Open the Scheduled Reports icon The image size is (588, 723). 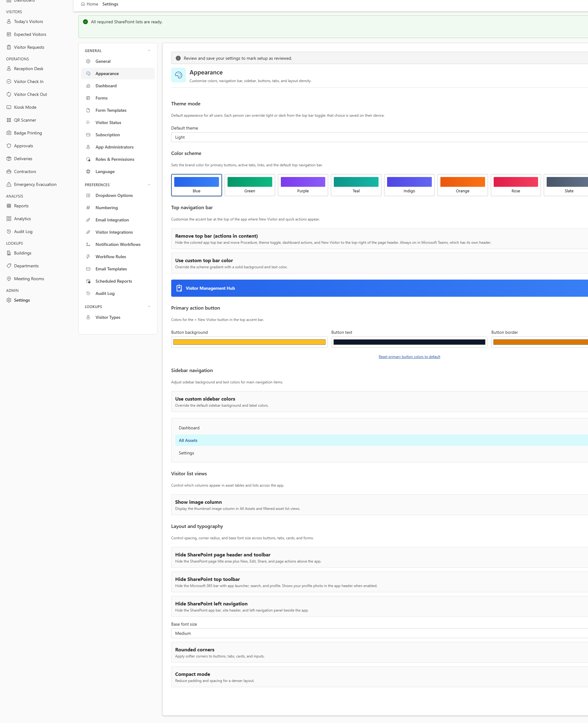[88, 281]
